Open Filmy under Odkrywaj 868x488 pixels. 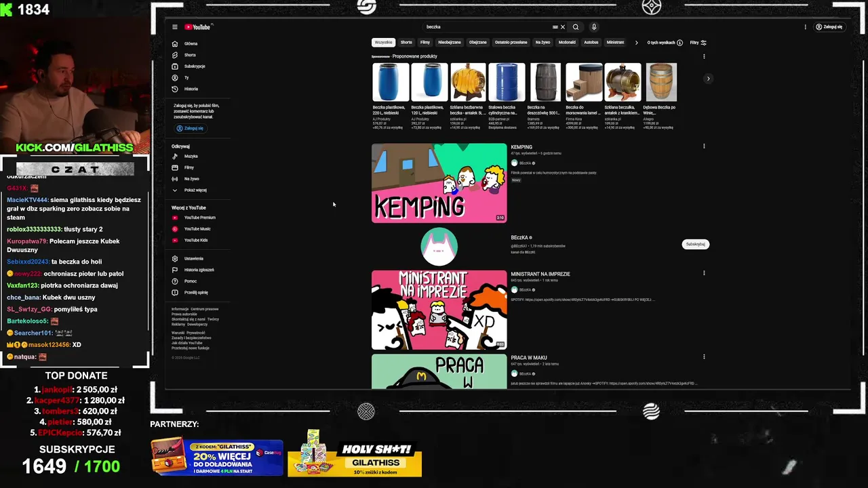pos(190,167)
